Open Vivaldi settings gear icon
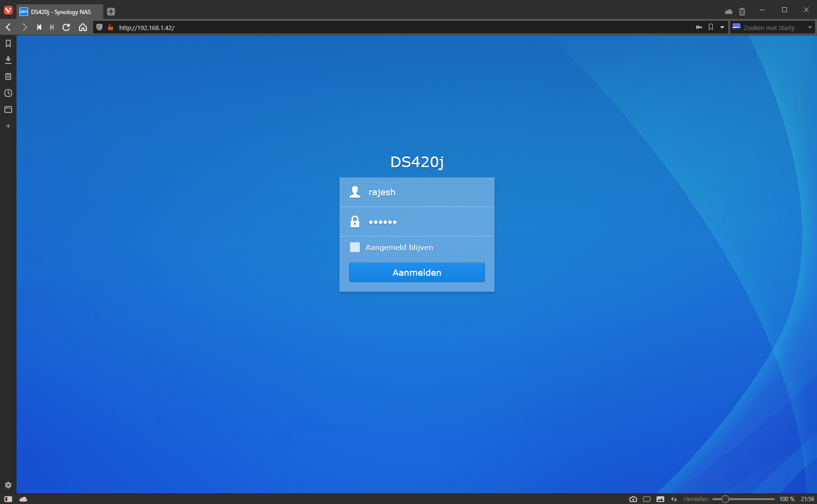Screen dimensions: 817x504 (x=8, y=485)
